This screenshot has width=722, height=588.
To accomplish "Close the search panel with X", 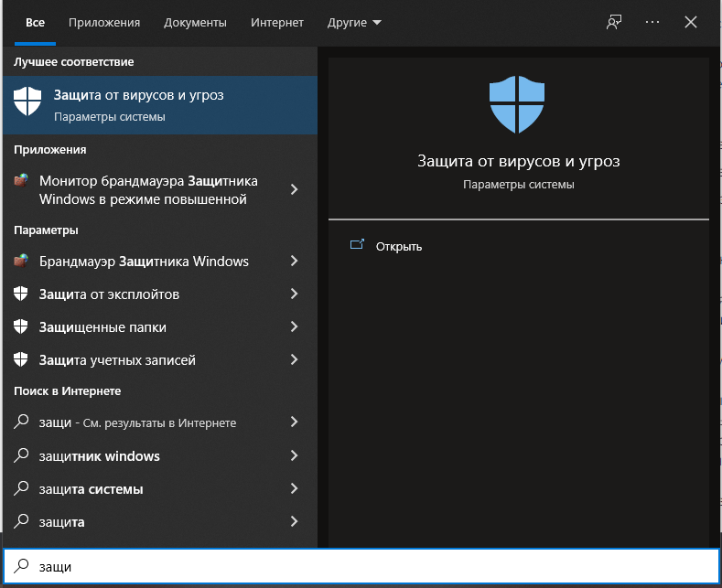I will click(690, 22).
